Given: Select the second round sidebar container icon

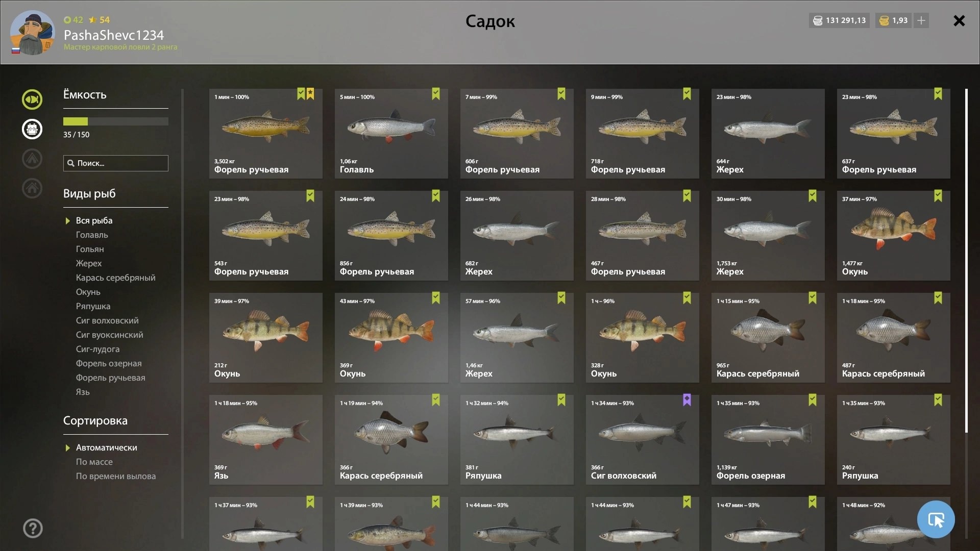Looking at the screenshot, I should point(32,129).
